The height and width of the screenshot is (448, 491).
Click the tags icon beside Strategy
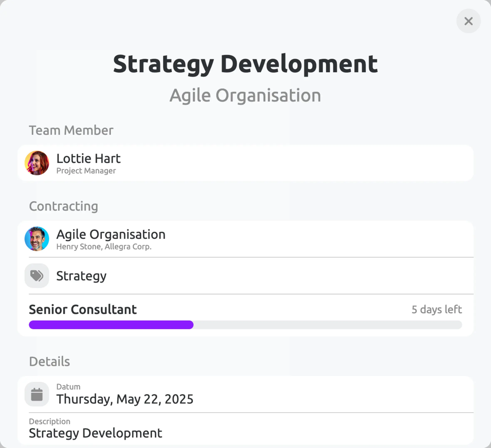click(x=37, y=276)
